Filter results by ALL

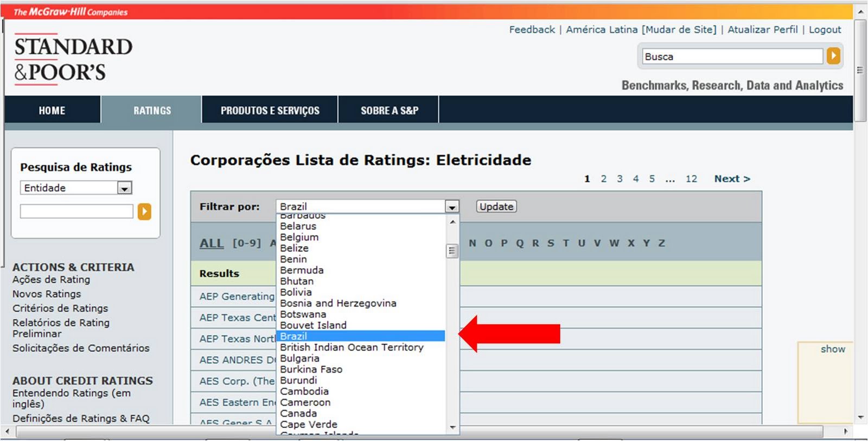click(x=212, y=243)
